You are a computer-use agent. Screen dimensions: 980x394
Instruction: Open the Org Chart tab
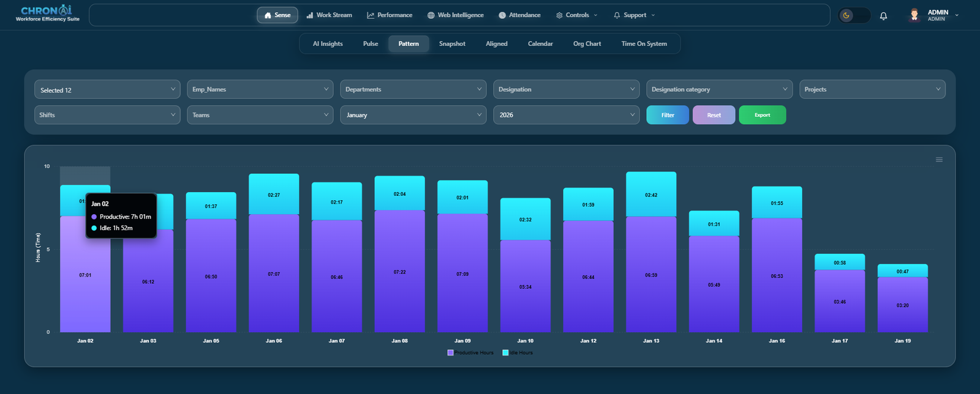click(x=587, y=44)
